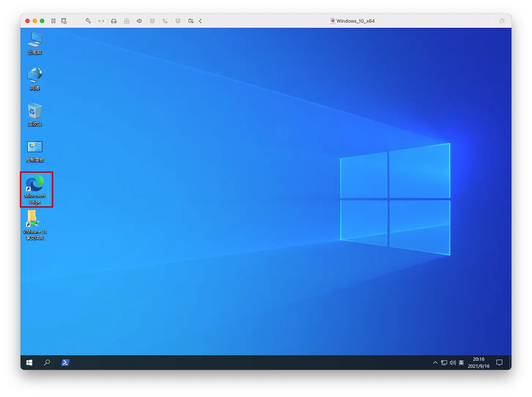The width and height of the screenshot is (532, 397).
Task: Open the VM snapshot manager icon
Action: coord(64,21)
